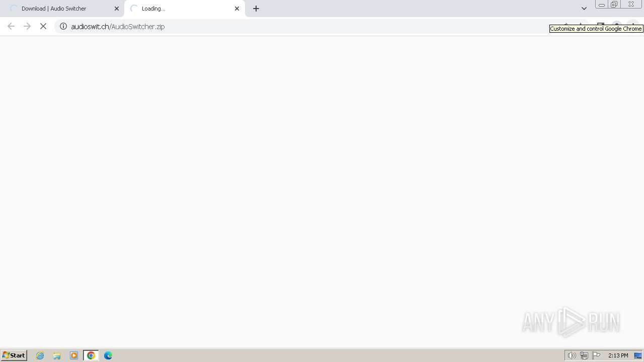The image size is (644, 362).
Task: Minimize the Chrome window
Action: 601,5
